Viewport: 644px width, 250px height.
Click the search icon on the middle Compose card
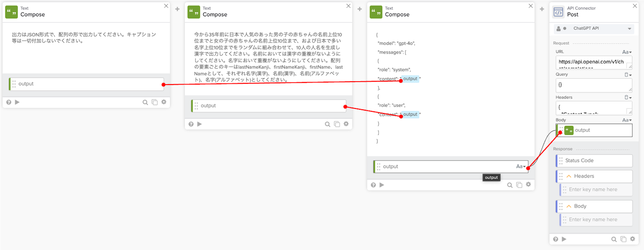click(327, 124)
